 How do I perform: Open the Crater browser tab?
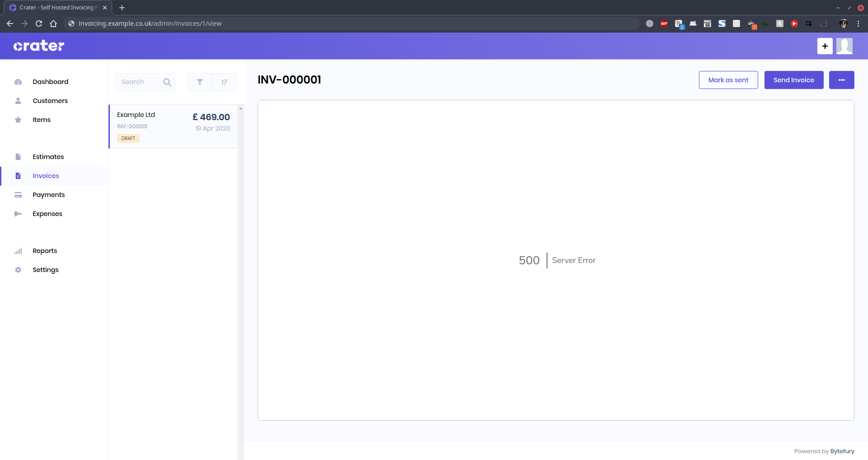click(x=54, y=7)
